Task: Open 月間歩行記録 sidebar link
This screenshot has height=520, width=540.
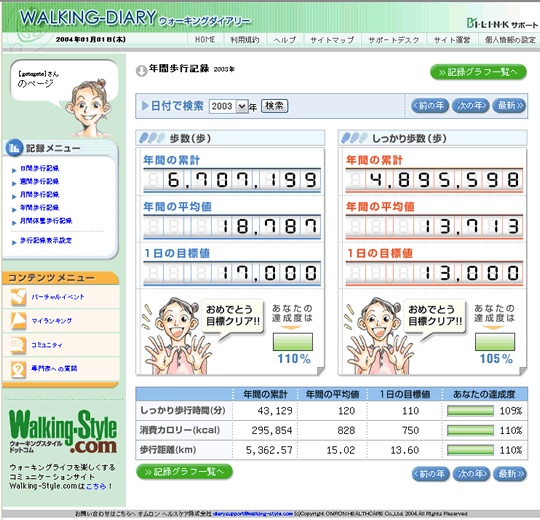Action: 40,195
